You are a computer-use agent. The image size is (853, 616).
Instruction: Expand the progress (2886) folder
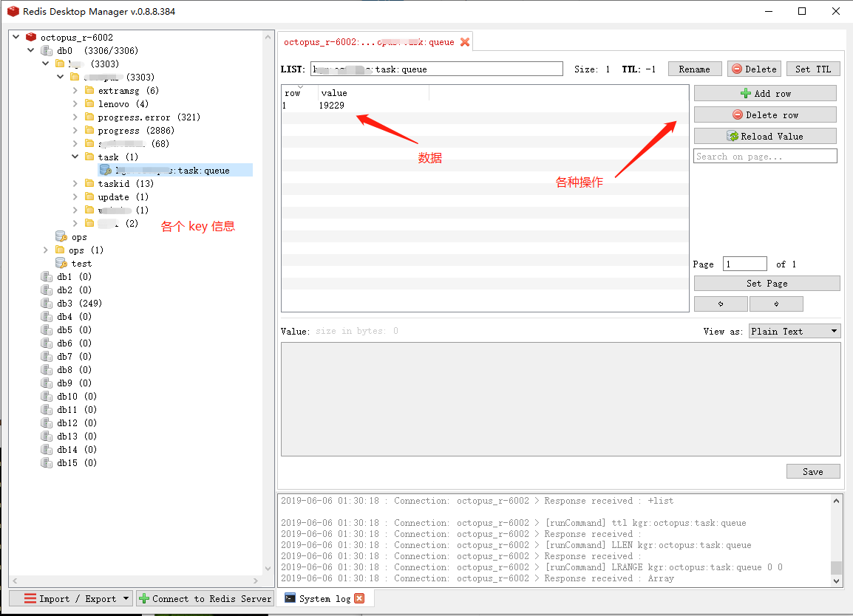75,131
